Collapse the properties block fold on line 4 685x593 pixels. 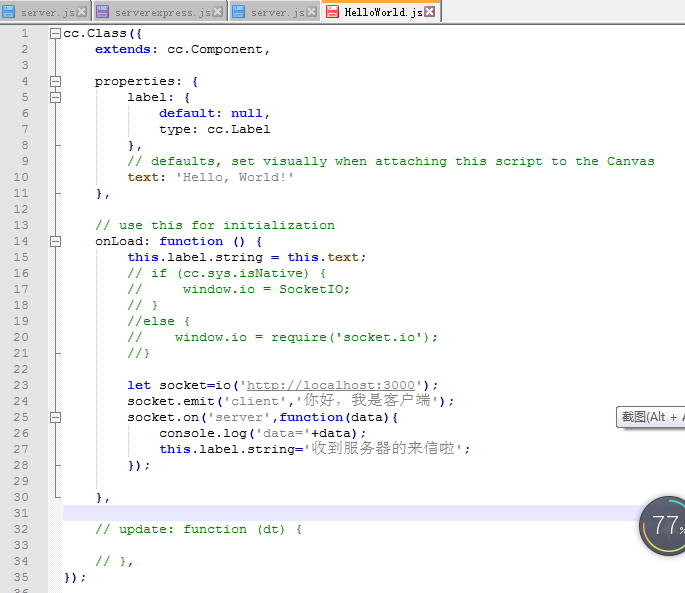tap(55, 81)
